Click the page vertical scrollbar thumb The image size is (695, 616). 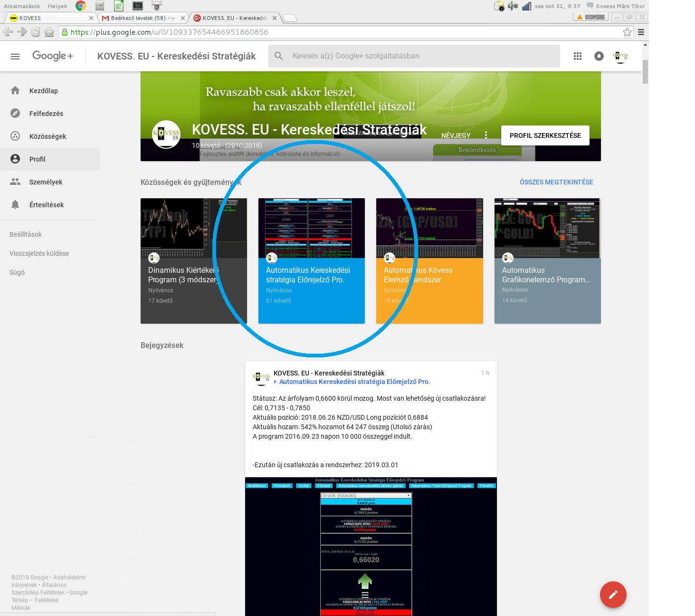pyautogui.click(x=645, y=72)
